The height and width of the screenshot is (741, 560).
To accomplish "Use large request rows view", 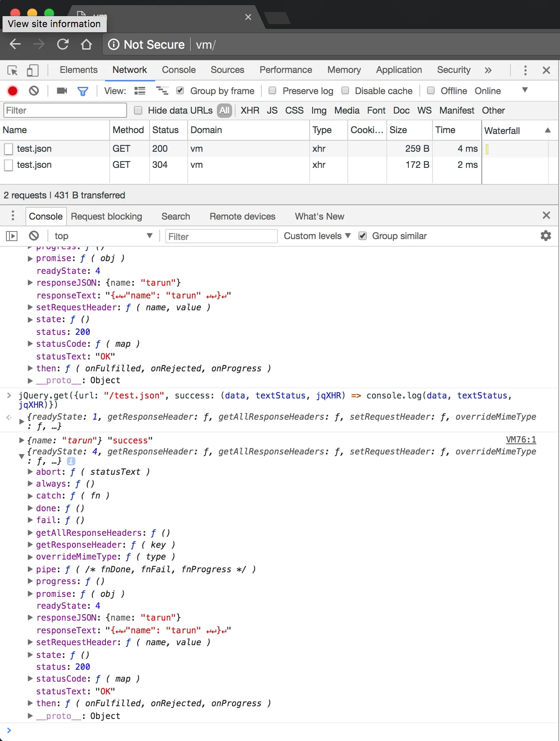I will [140, 91].
